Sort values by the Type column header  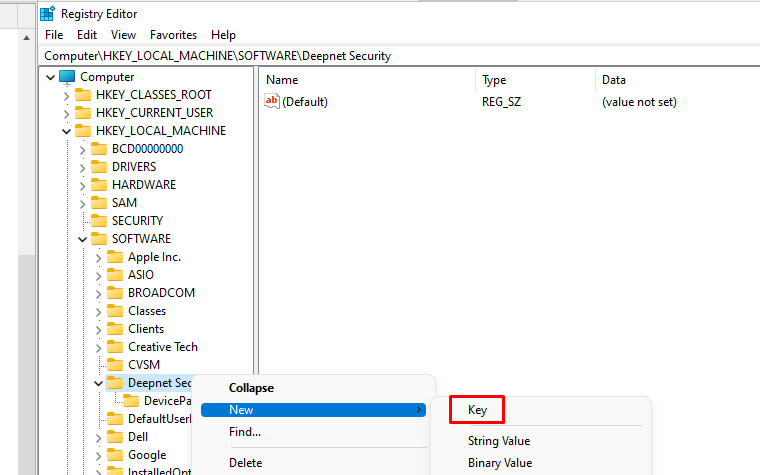494,79
